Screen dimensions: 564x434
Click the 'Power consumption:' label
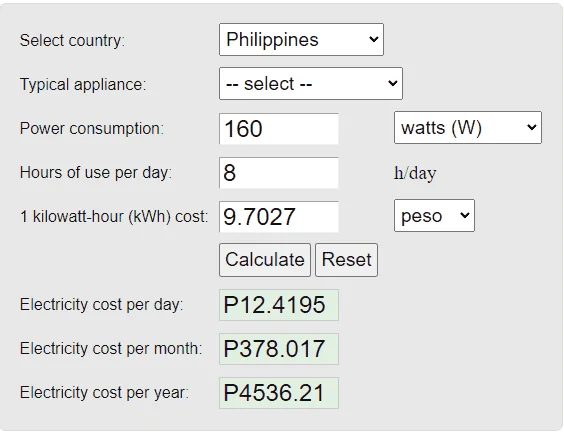click(x=92, y=128)
